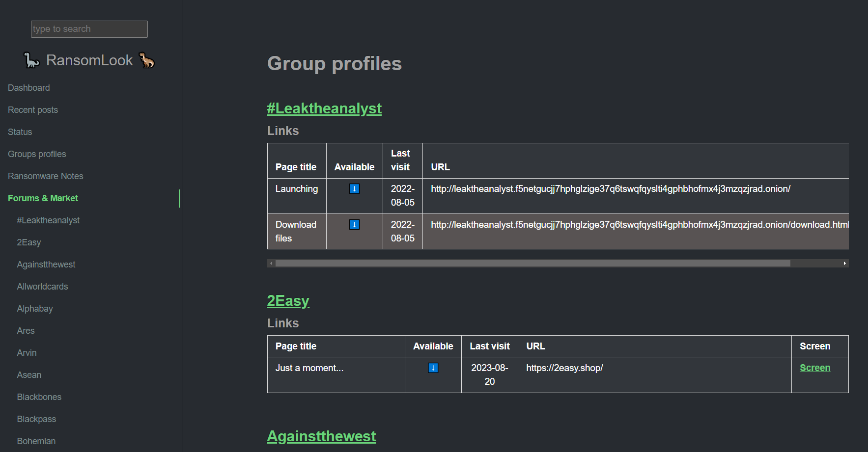Open Ransomware Notes
Viewport: 868px width, 452px height.
(46, 176)
